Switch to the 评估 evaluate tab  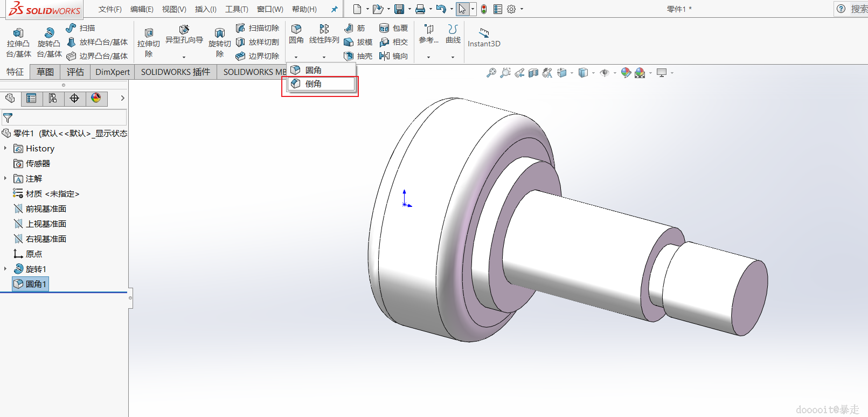(75, 72)
